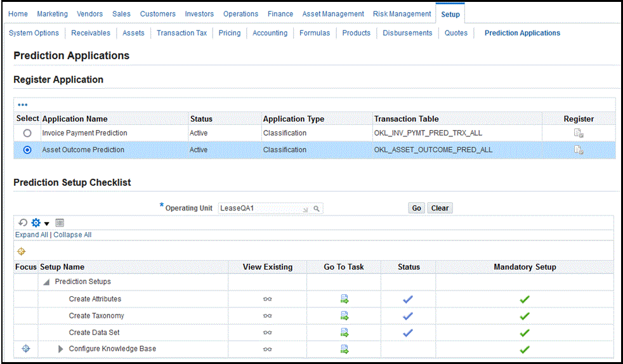This screenshot has height=364, width=623.
Task: Click mandatory setup check for Create Data Set
Action: [x=525, y=333]
